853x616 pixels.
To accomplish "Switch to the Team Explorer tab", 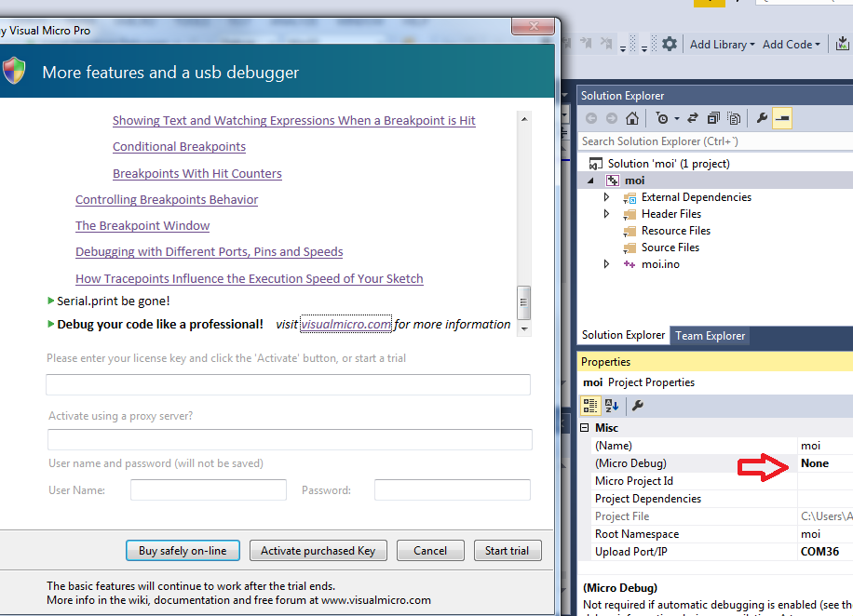I will (x=710, y=336).
